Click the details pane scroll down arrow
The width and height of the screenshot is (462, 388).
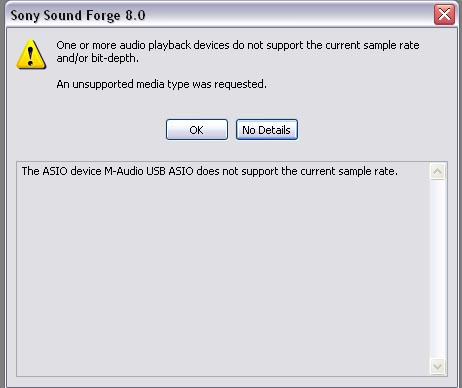pos(437,367)
